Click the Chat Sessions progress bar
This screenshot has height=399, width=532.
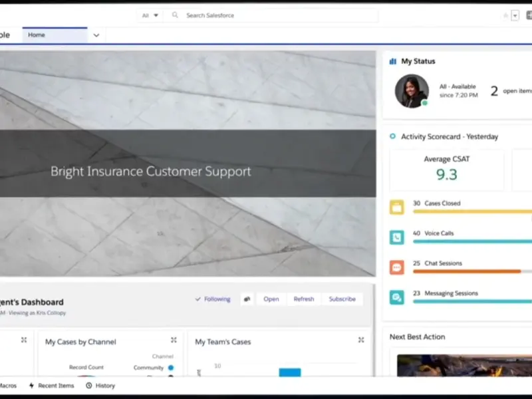coord(467,271)
